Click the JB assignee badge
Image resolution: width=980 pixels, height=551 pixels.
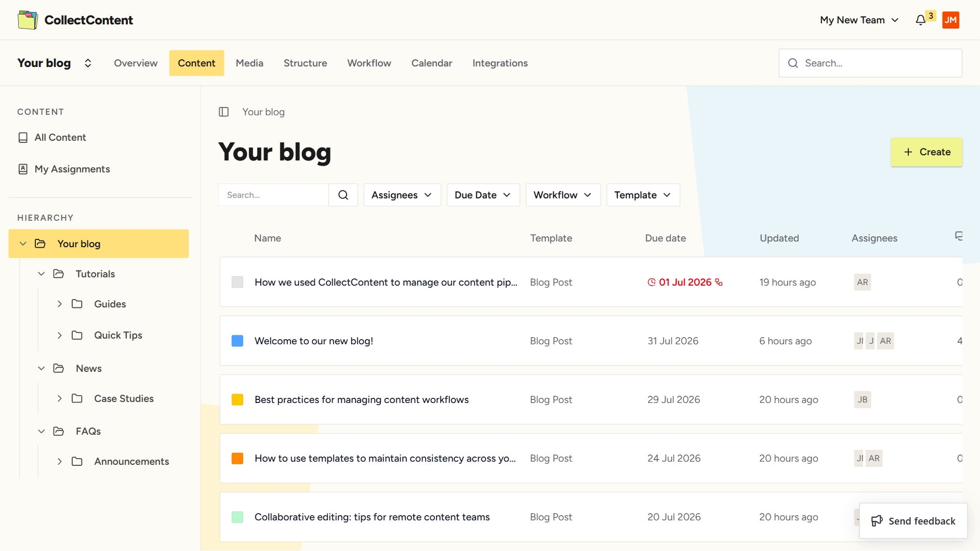tap(863, 399)
